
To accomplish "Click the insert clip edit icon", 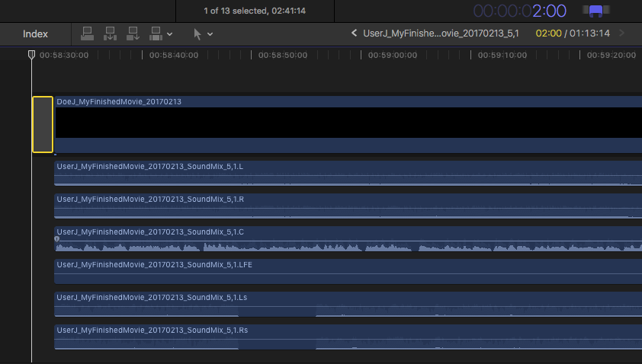I will coord(110,34).
